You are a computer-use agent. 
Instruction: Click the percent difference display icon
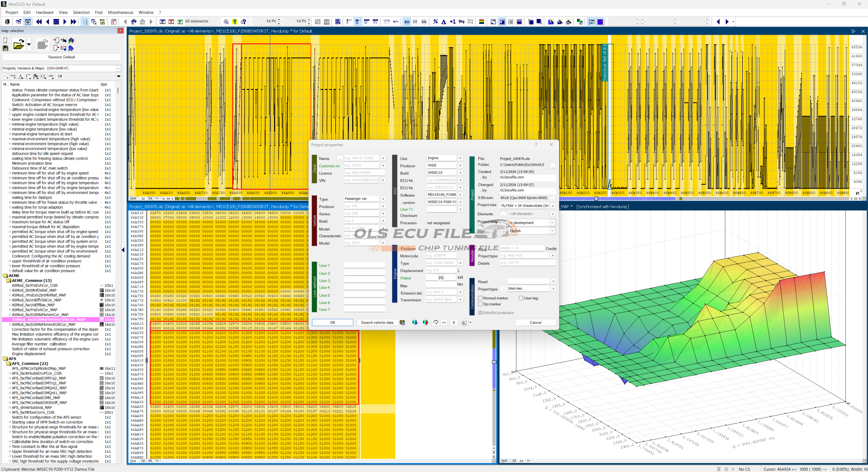435,22
